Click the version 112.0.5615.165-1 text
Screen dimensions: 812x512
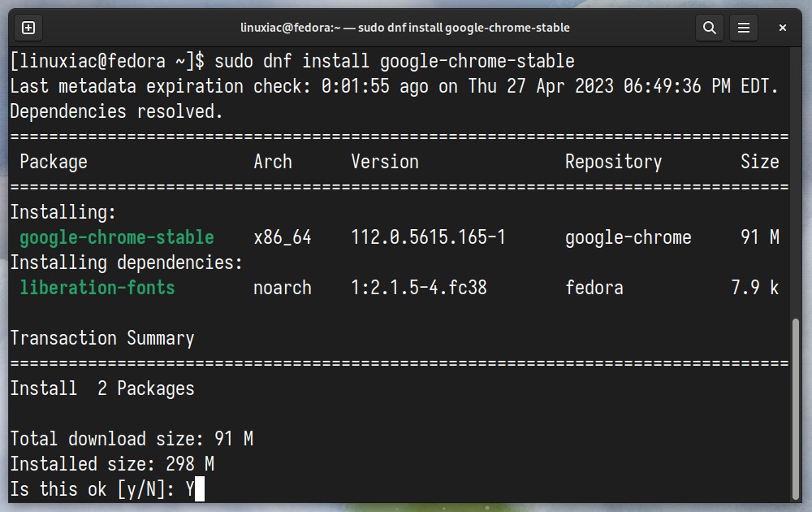(x=428, y=237)
